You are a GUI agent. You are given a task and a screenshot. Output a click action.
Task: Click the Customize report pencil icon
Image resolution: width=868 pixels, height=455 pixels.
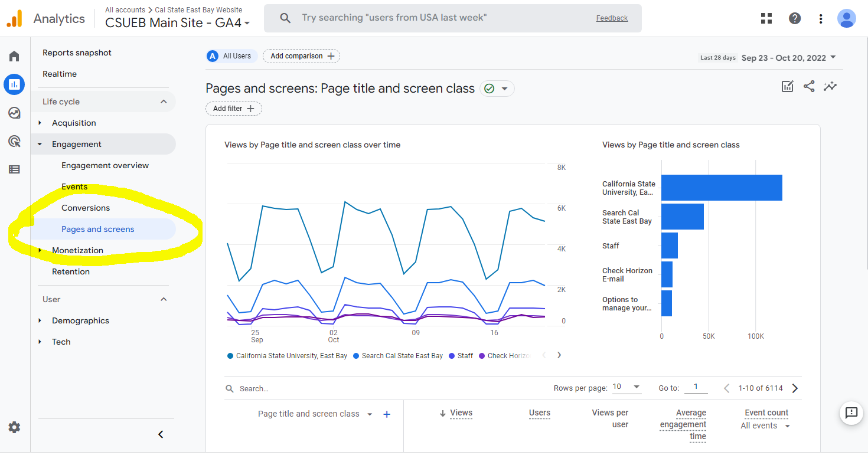point(788,87)
